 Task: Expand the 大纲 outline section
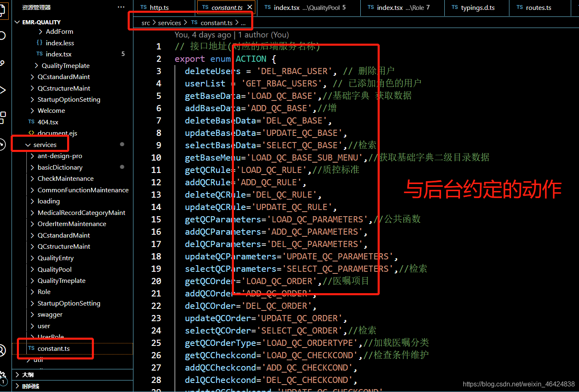pyautogui.click(x=28, y=375)
